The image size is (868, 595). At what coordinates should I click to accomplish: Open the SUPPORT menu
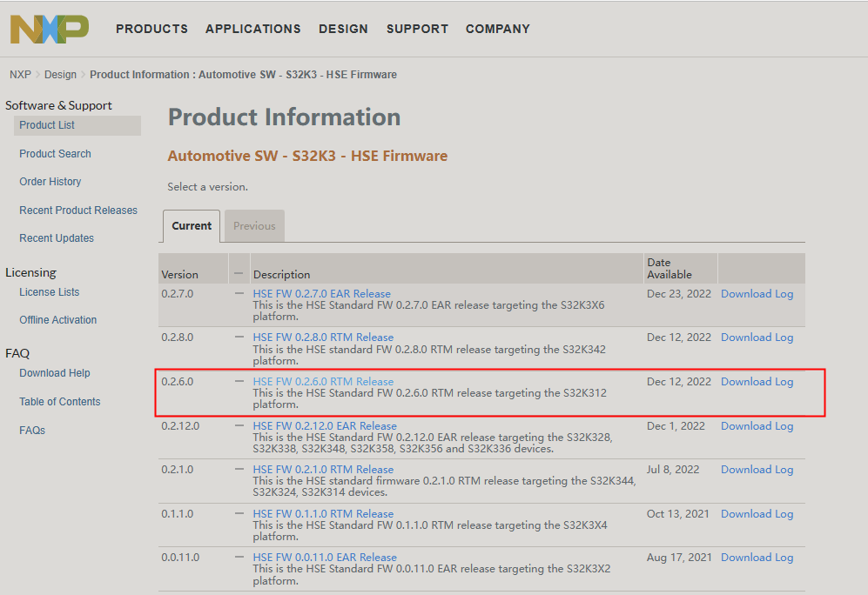[417, 29]
